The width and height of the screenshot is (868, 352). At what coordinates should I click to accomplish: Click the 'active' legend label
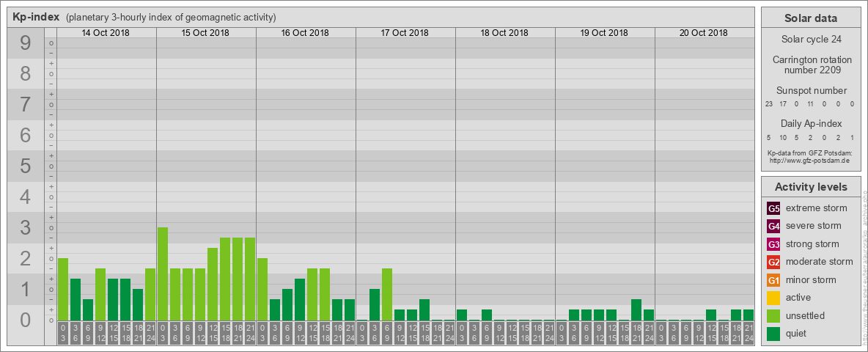click(x=799, y=298)
